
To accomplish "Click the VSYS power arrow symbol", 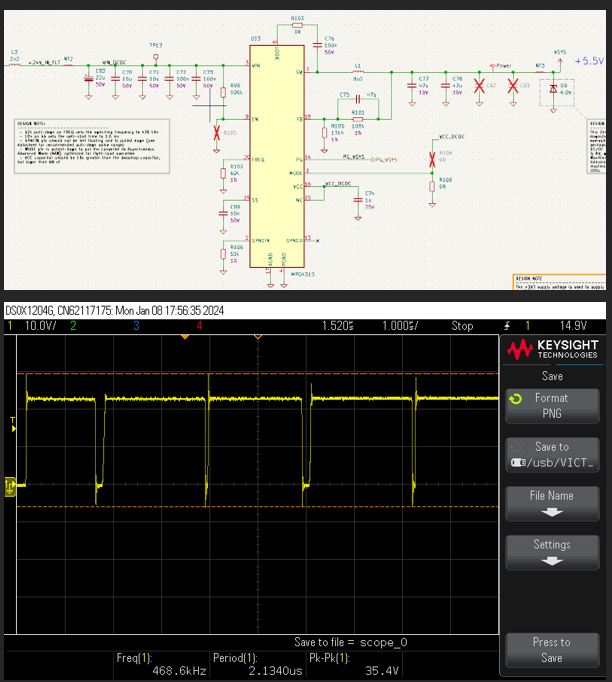I will tap(560, 61).
